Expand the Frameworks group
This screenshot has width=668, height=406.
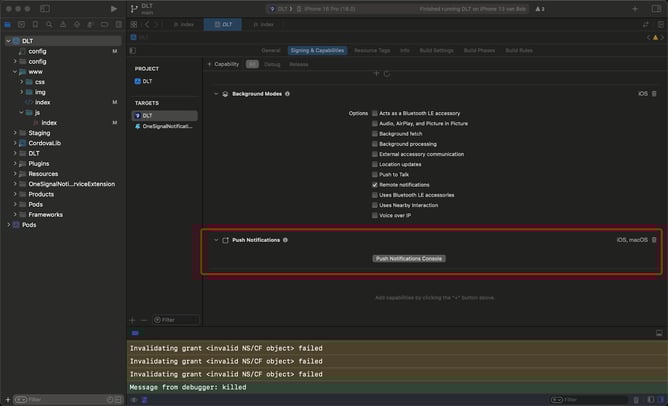(x=15, y=215)
